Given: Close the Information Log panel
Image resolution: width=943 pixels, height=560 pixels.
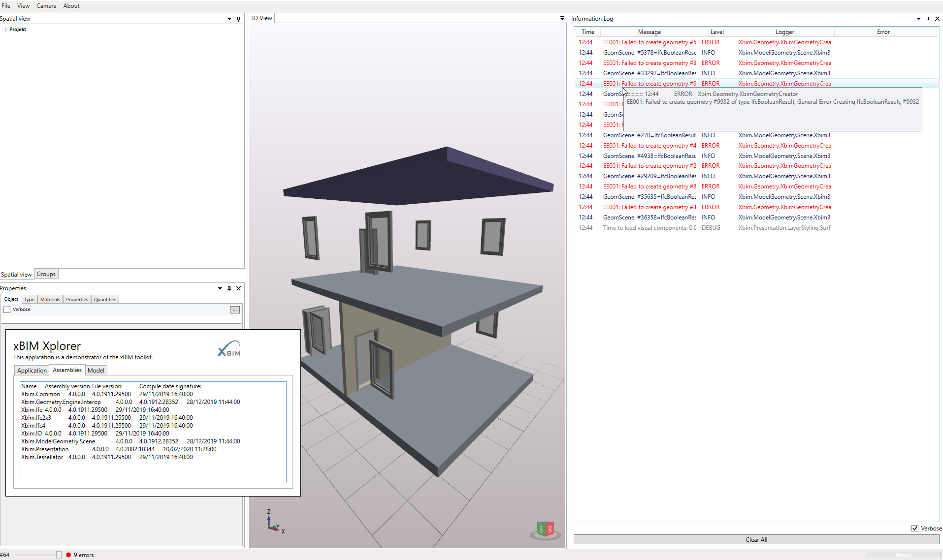Looking at the screenshot, I should pos(937,19).
